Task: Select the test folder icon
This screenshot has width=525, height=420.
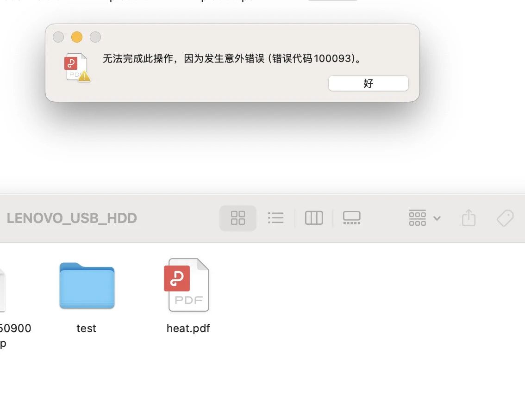Action: coord(87,285)
